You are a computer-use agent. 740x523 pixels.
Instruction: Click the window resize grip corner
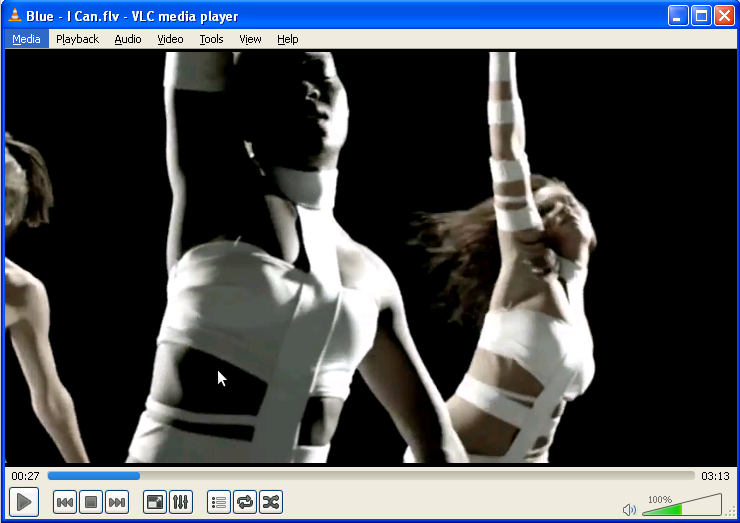pos(732,513)
